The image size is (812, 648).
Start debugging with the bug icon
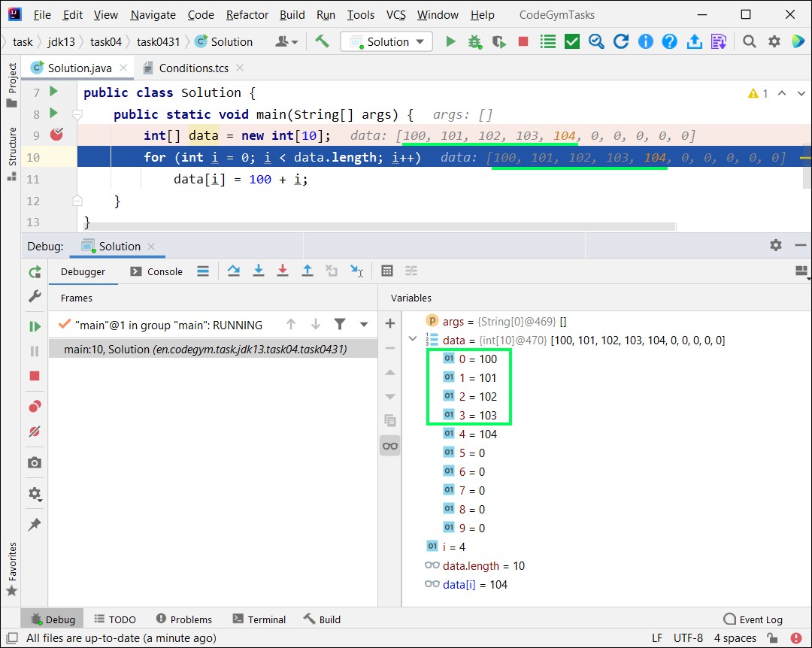[x=474, y=41]
